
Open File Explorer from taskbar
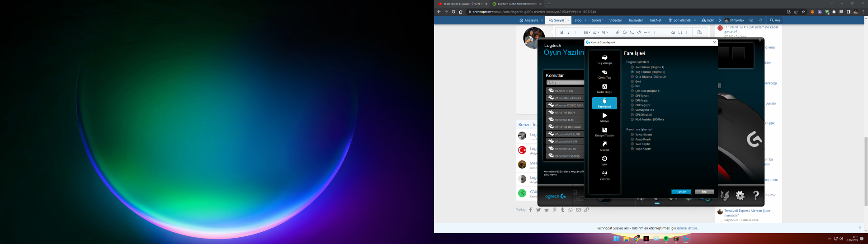pos(626,239)
